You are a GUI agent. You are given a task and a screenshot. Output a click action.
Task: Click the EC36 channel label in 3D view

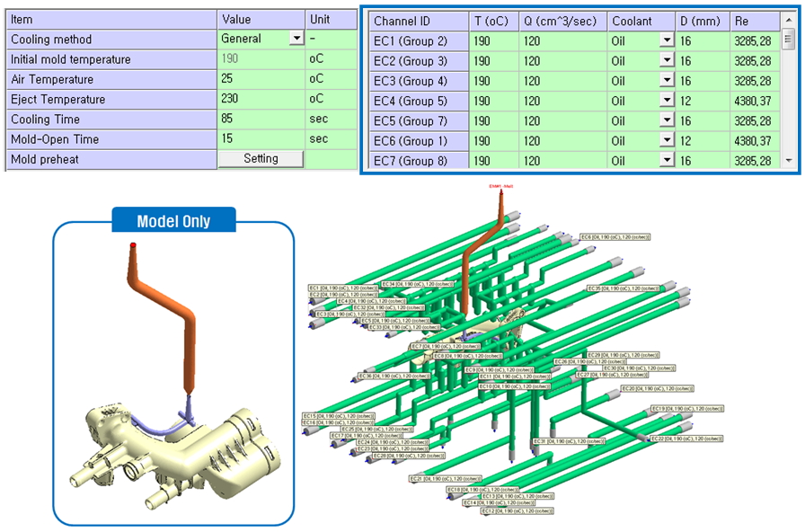click(x=394, y=376)
